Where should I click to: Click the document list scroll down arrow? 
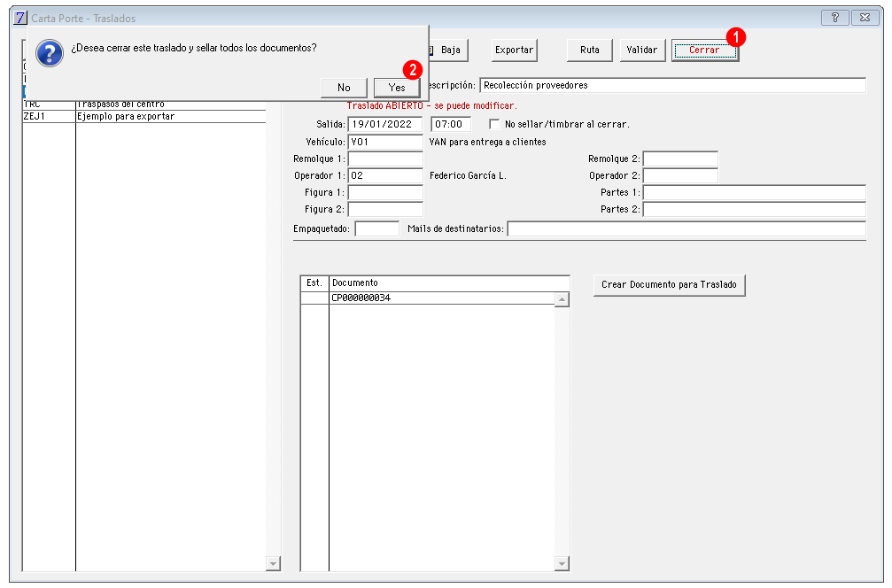pyautogui.click(x=562, y=563)
